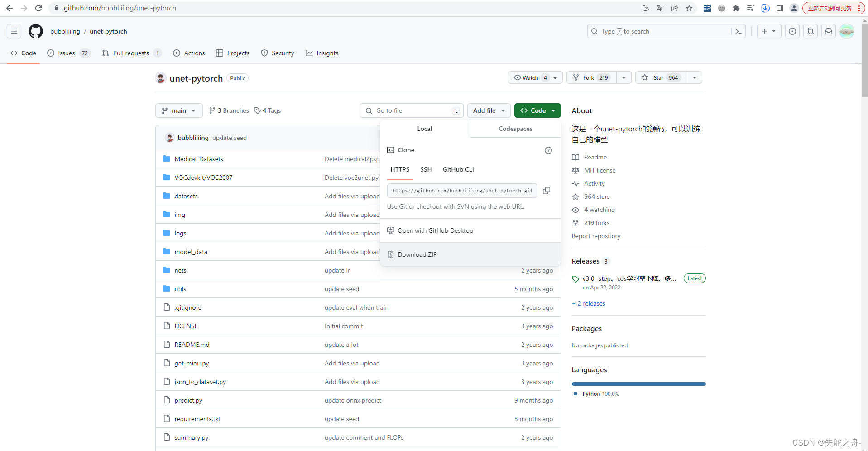Open the Readme link in About

point(595,157)
